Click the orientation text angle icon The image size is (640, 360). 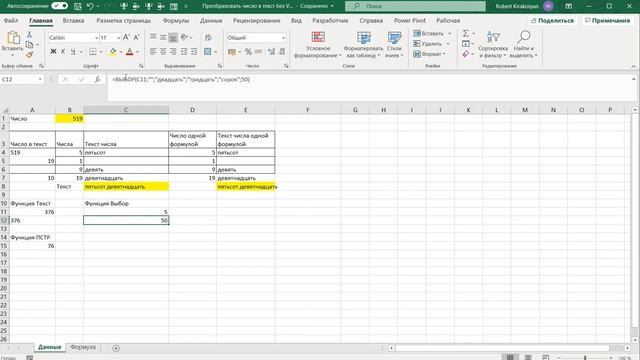[x=184, y=38]
